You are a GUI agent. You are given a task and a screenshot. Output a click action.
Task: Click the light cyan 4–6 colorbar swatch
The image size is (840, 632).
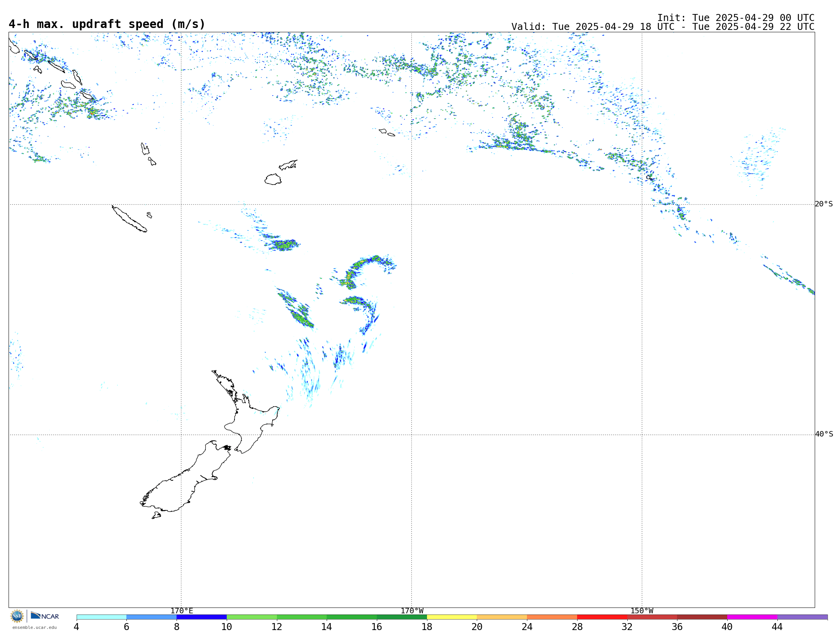pos(101,617)
